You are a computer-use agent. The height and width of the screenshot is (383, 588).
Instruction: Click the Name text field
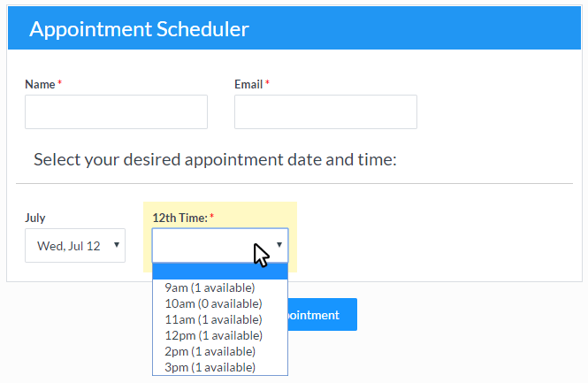(x=116, y=111)
